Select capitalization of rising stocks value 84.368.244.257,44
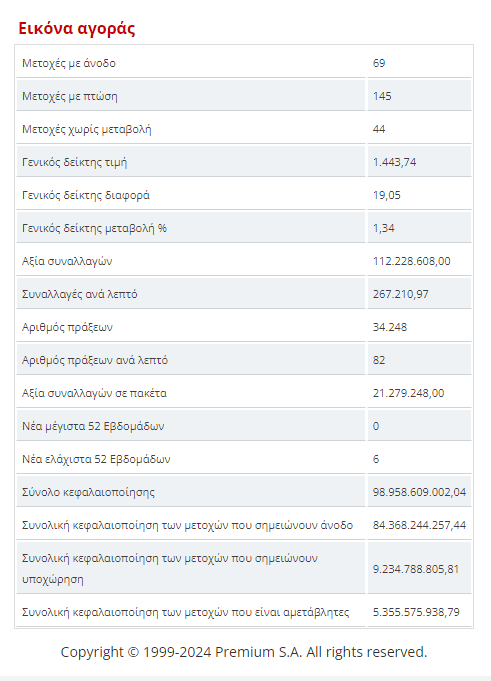 [x=419, y=525]
